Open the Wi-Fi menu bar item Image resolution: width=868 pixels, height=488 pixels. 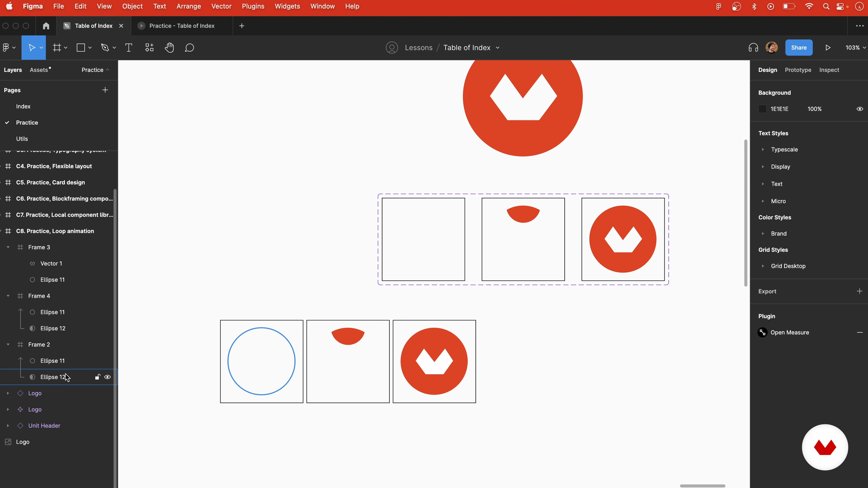pyautogui.click(x=809, y=6)
